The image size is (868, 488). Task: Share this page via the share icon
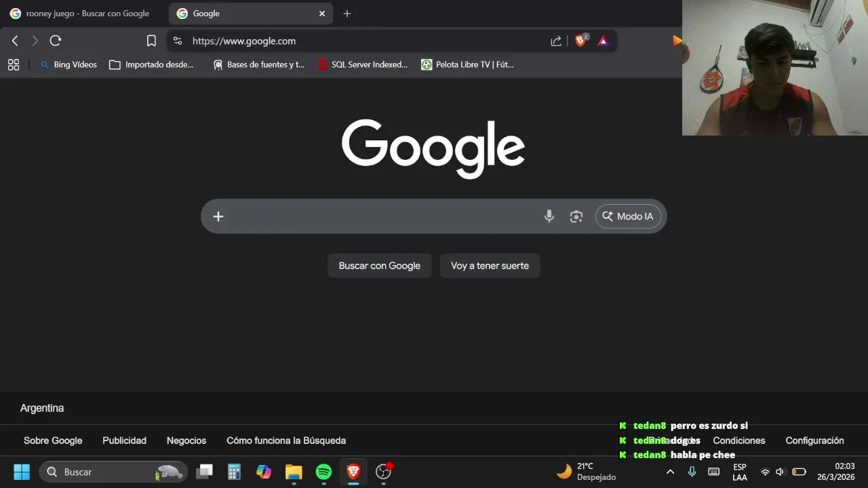[x=556, y=41]
